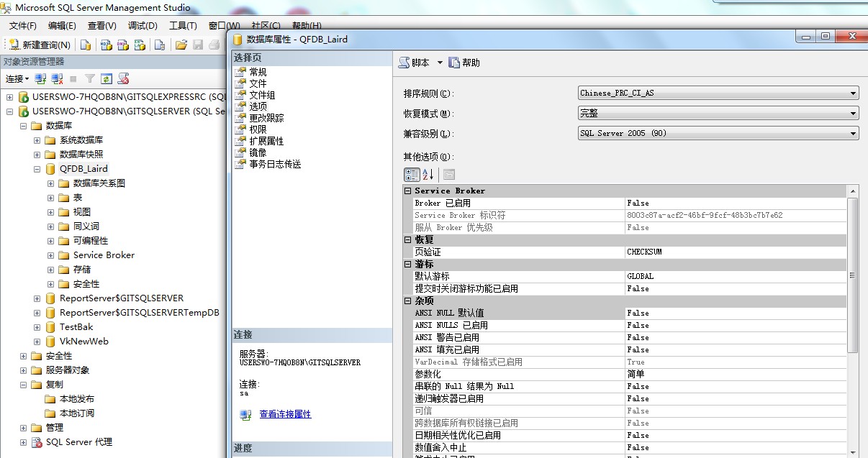Viewport: 868px width, 458px height.
Task: Select the 事务日志传送 page
Action: point(275,164)
